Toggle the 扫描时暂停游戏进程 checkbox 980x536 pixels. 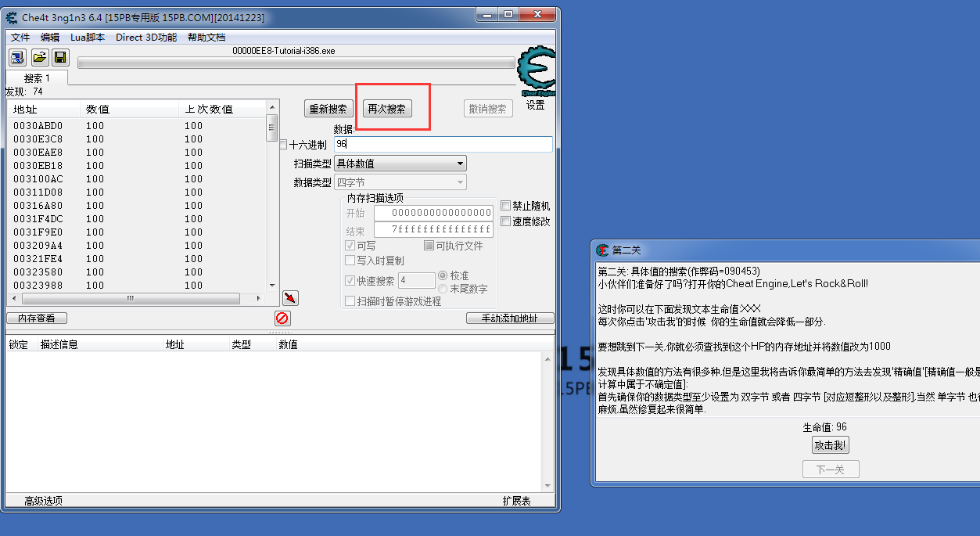point(350,301)
